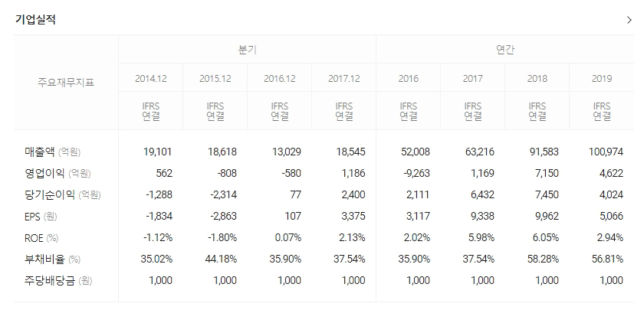
Task: Click the debt ratio value 44.18%
Action: tap(221, 259)
